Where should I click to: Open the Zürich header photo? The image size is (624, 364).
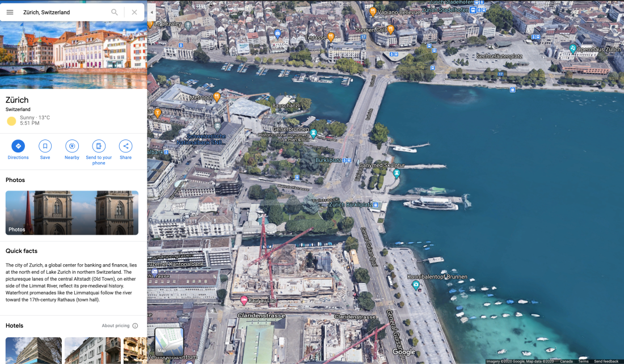[x=74, y=55]
